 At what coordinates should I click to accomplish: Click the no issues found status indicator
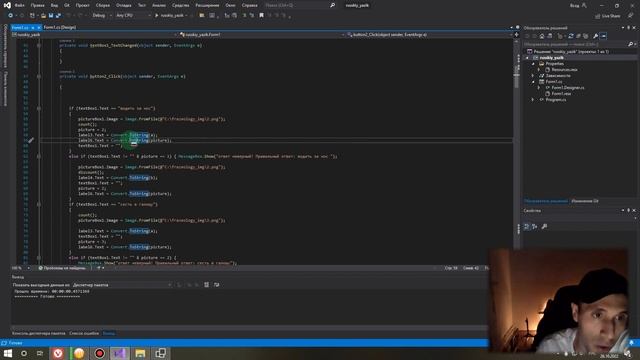[x=62, y=268]
